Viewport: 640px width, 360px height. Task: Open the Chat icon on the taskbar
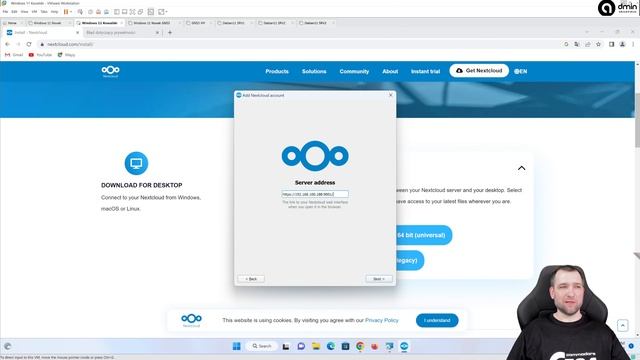[301, 346]
